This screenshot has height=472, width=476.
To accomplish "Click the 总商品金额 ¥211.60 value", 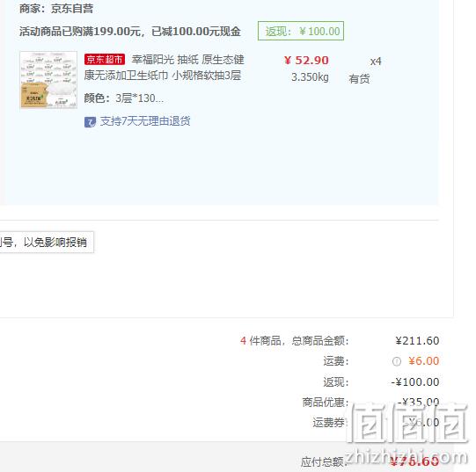I will point(417,341).
